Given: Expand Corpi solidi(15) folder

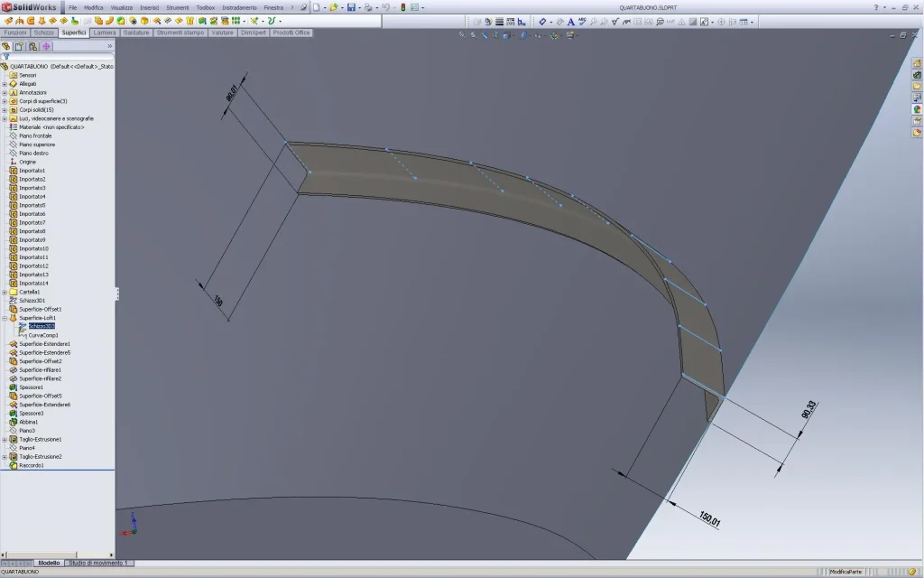Looking at the screenshot, I should pos(5,109).
